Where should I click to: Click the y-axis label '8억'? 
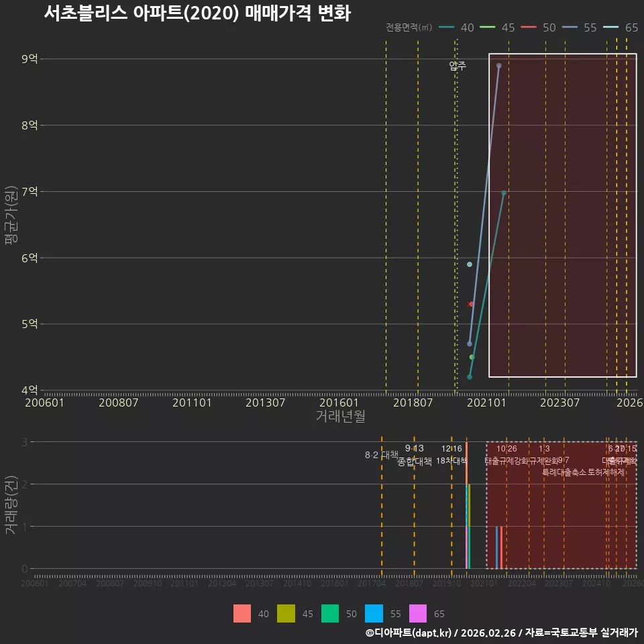[30, 125]
